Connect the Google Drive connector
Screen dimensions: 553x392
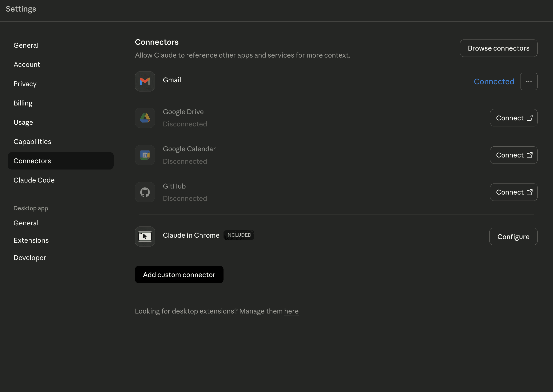pyautogui.click(x=513, y=118)
